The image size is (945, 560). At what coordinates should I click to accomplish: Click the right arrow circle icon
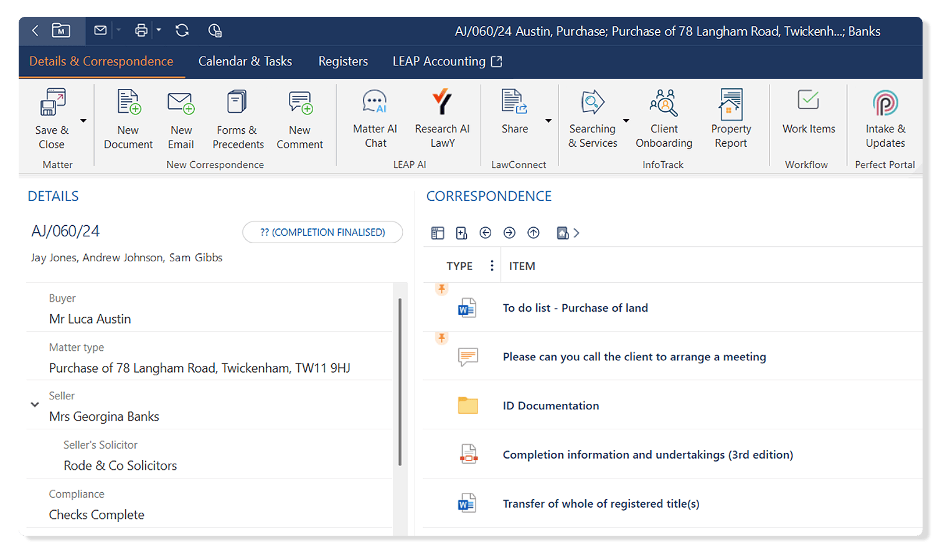tap(509, 233)
